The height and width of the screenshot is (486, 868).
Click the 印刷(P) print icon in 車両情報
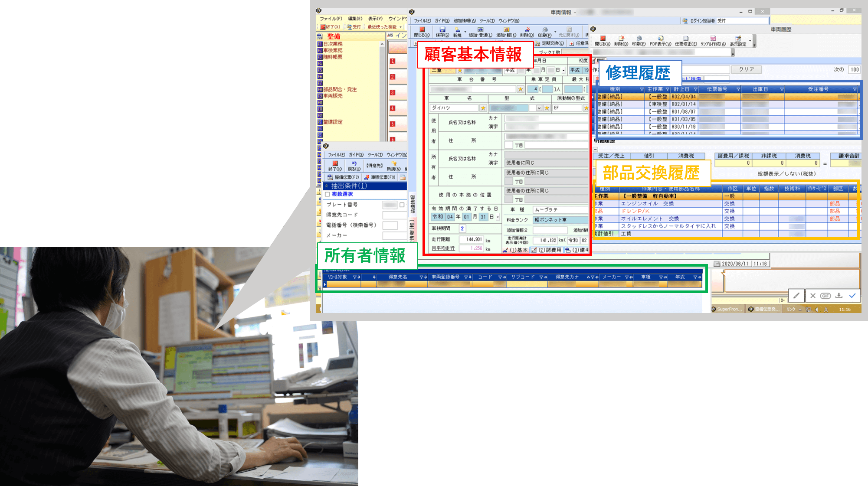[x=544, y=33]
